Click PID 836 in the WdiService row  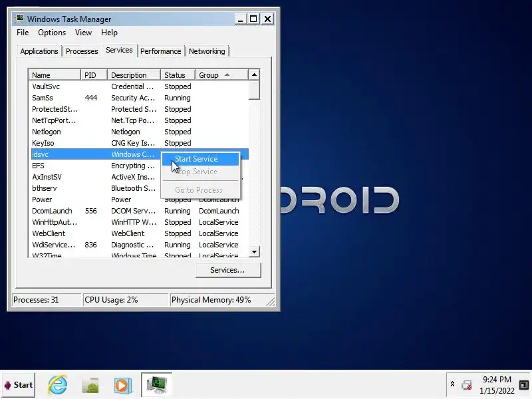(90, 245)
